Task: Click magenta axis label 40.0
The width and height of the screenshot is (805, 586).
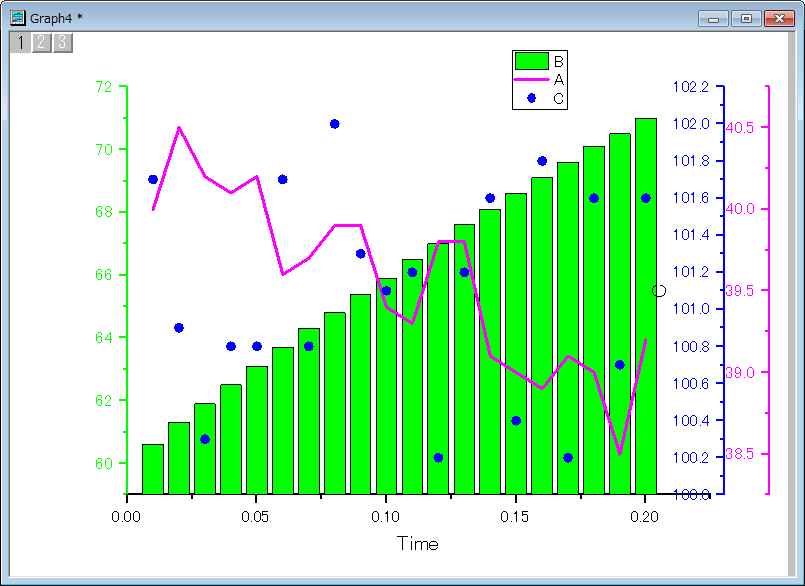Action: [740, 209]
